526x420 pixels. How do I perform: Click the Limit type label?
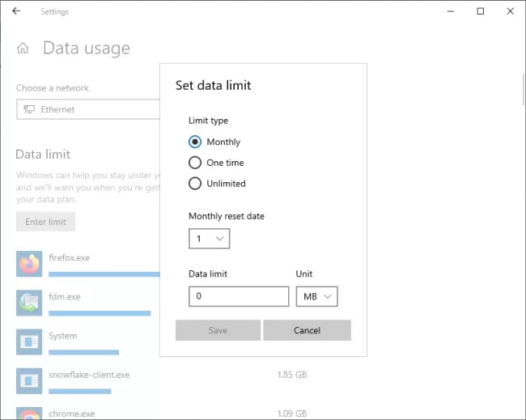208,121
